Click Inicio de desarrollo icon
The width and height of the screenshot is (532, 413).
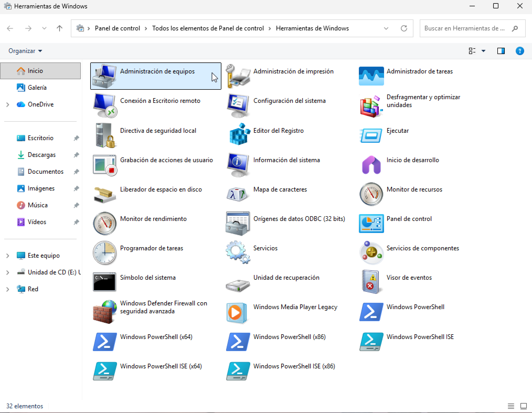pyautogui.click(x=371, y=165)
